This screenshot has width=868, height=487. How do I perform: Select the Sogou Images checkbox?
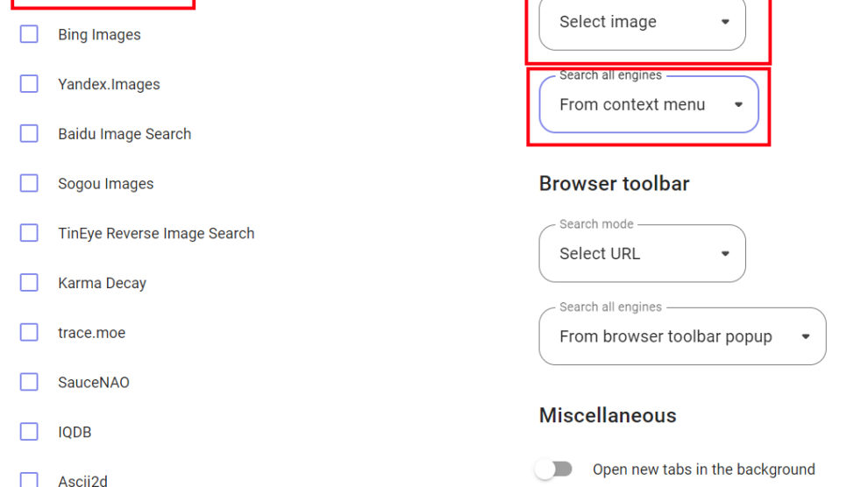(x=29, y=183)
